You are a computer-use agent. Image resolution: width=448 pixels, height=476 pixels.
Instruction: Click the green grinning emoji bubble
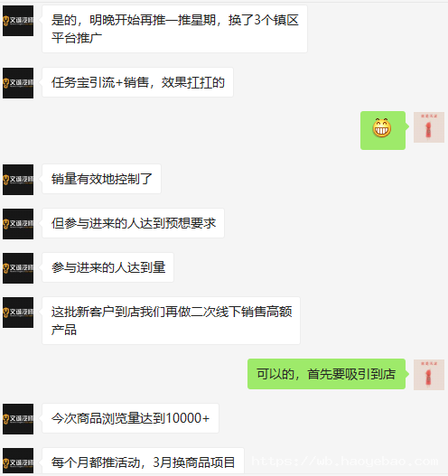pyautogui.click(x=383, y=130)
